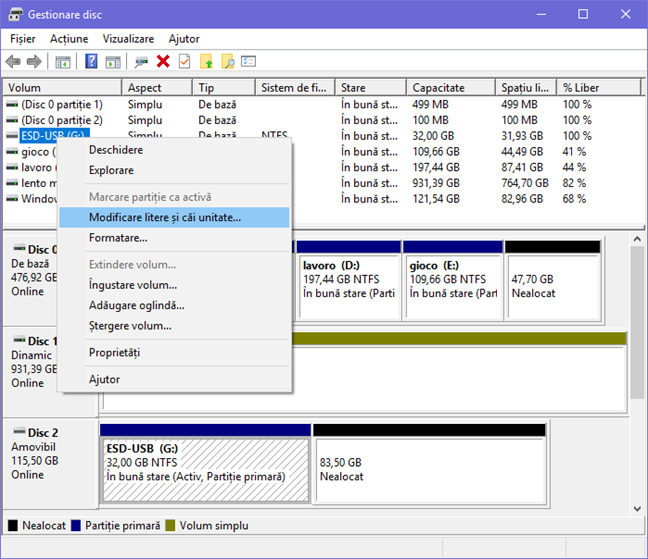Click the toolbar icon with green up arrow
This screenshot has width=648, height=559.
pos(206,62)
